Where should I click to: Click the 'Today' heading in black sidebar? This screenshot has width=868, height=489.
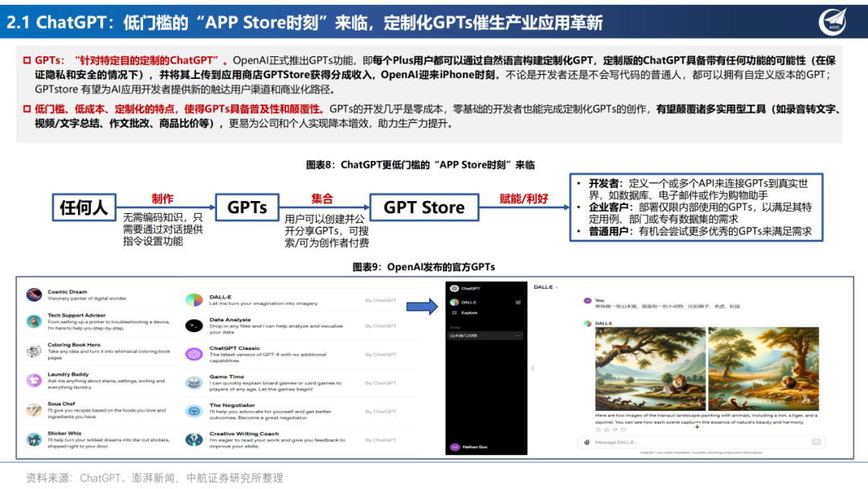point(455,327)
